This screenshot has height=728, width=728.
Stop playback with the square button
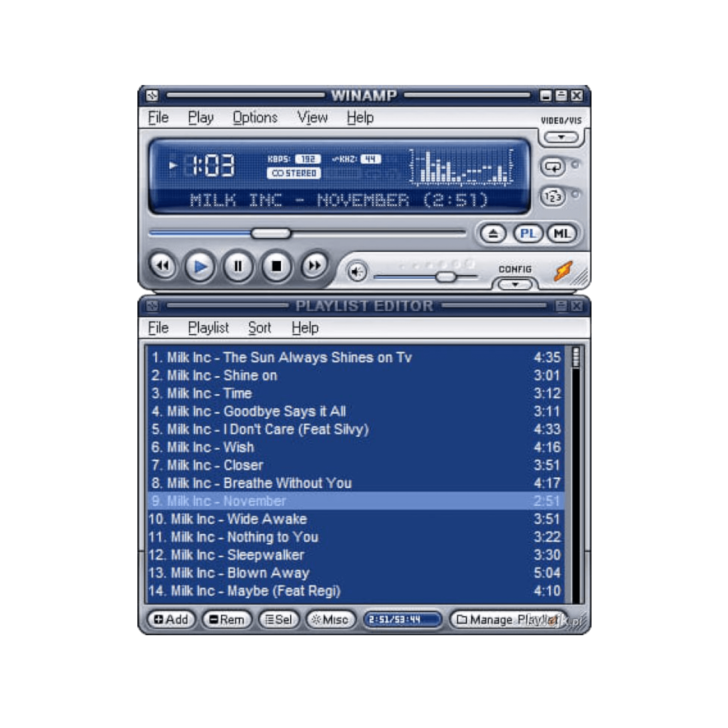coord(276,266)
